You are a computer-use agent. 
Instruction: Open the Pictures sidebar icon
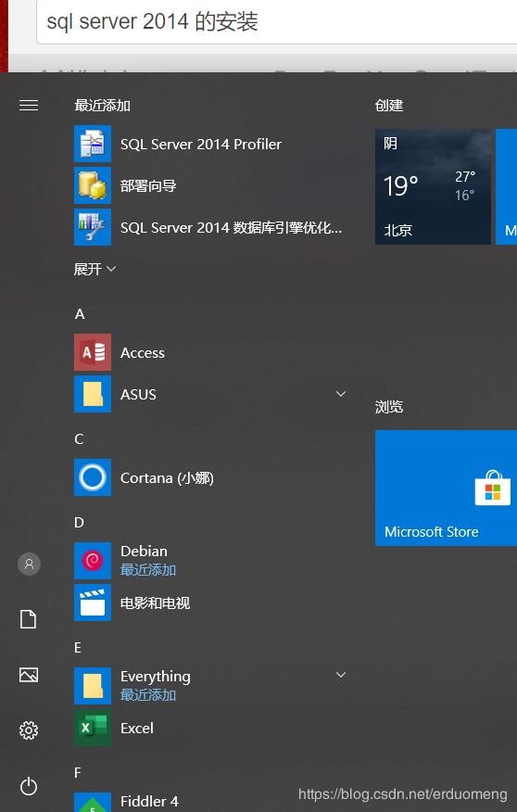pos(29,674)
